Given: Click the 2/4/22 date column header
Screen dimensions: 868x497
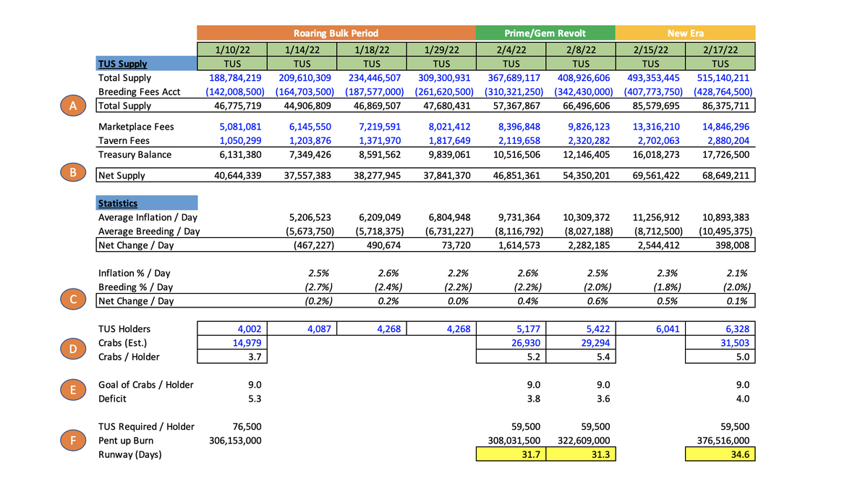Looking at the screenshot, I should pos(511,50).
